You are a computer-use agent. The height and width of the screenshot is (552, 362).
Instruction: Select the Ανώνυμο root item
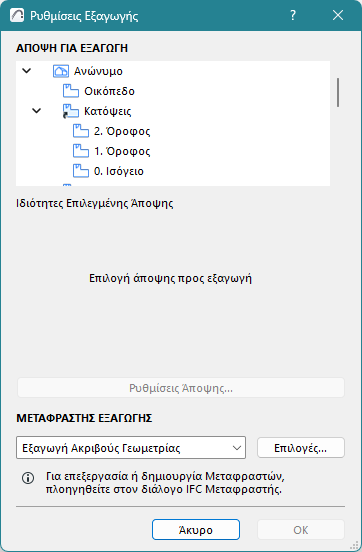click(98, 71)
